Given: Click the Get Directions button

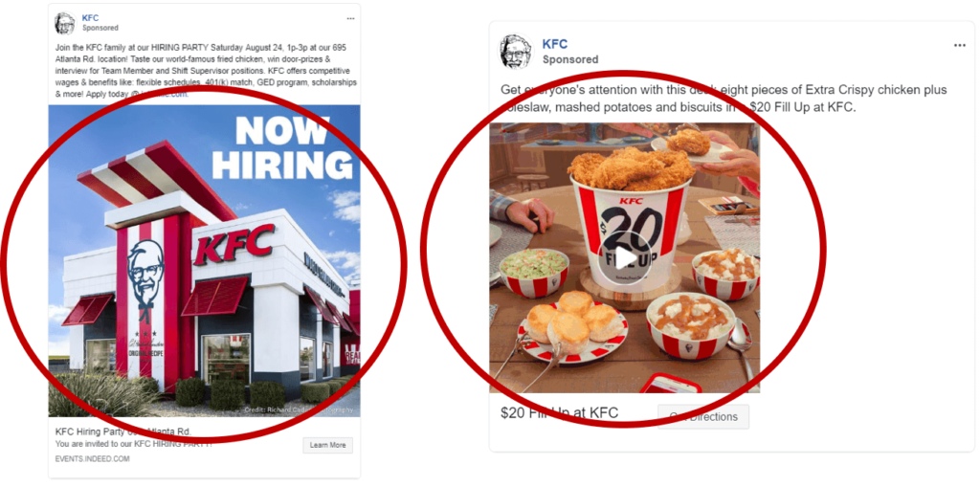Looking at the screenshot, I should pyautogui.click(x=703, y=416).
